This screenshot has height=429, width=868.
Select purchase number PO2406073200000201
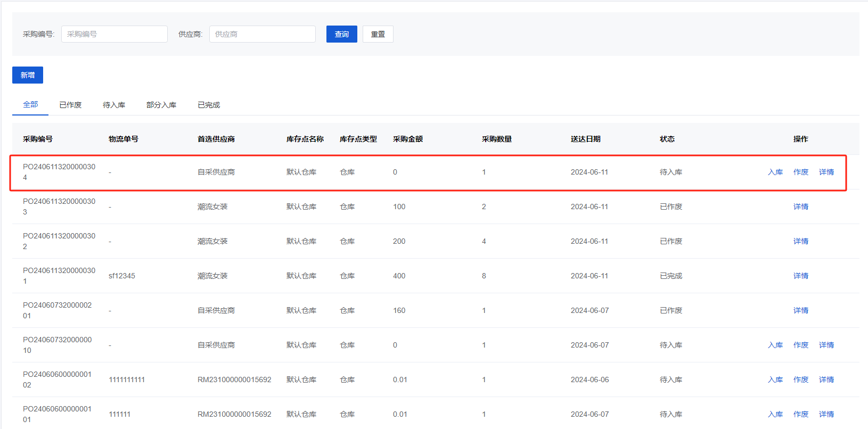coord(58,310)
